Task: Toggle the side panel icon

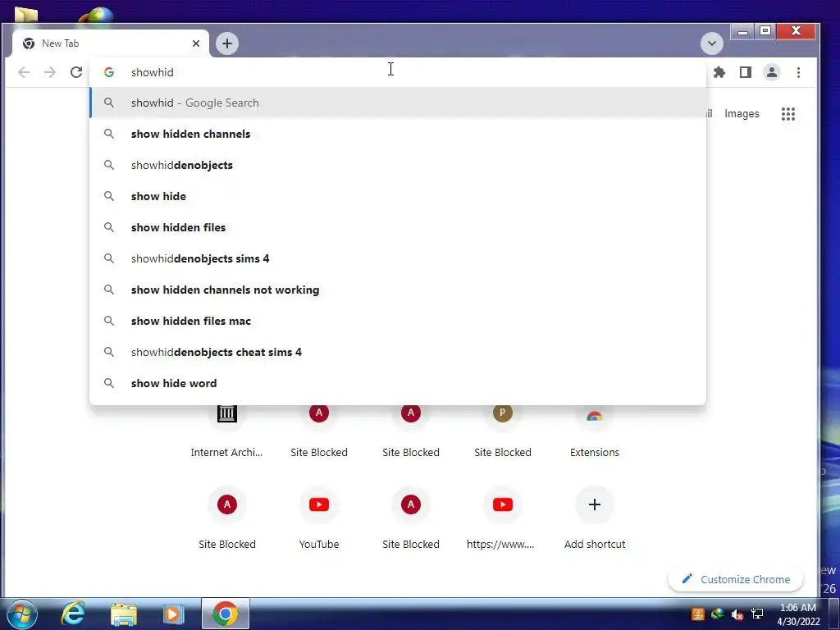Action: pos(745,72)
